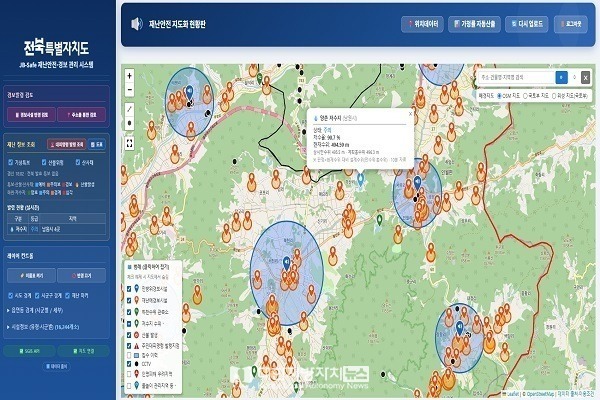The width and height of the screenshot is (600, 400).
Task: Click the right purple 주소 button under 경보발령 검토
Action: click(82, 114)
